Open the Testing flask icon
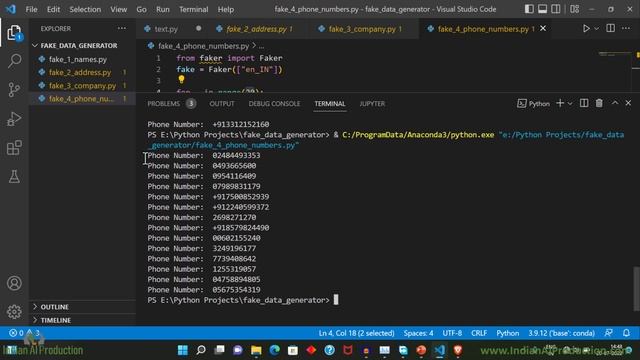 (14, 177)
